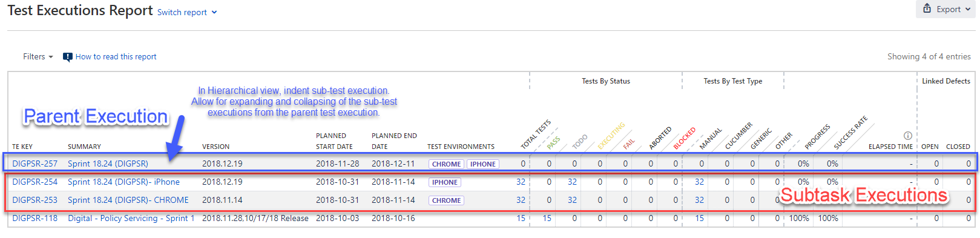This screenshot has width=980, height=238.
Task: Expand the Export dropdown menu
Action: pyautogui.click(x=946, y=9)
